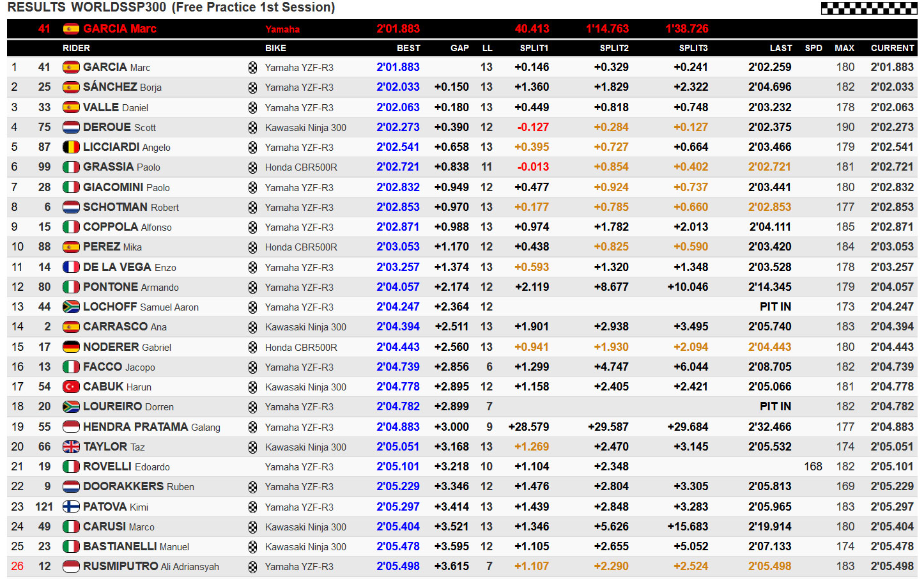Screen dimensions: 924x579
Task: Click "PIT IN" in LOUREIRO Dorren's row
Action: tap(775, 406)
